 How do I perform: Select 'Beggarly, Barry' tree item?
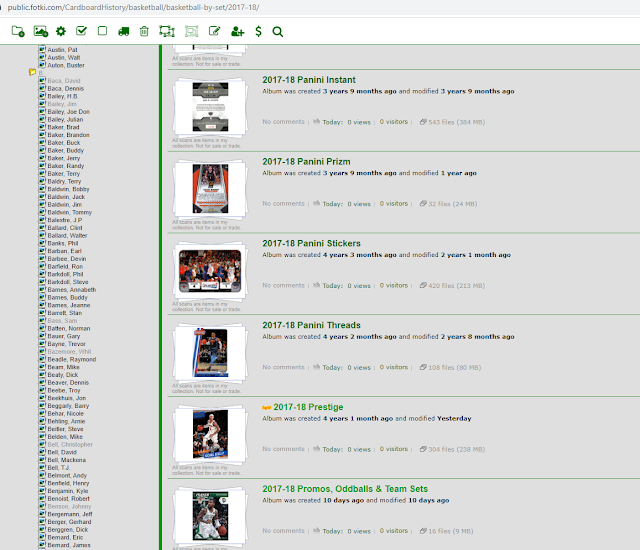tap(68, 406)
